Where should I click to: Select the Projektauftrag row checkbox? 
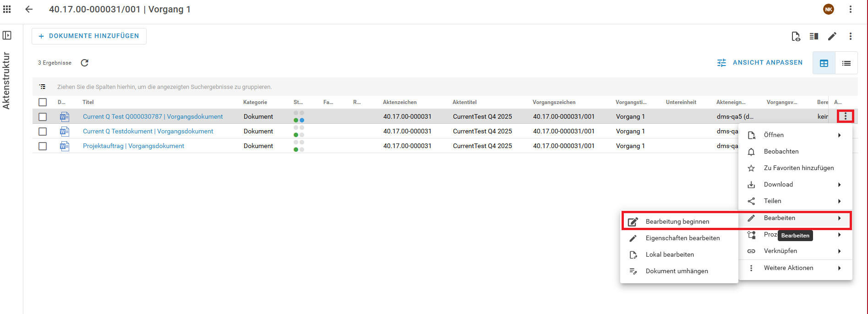pyautogui.click(x=43, y=146)
